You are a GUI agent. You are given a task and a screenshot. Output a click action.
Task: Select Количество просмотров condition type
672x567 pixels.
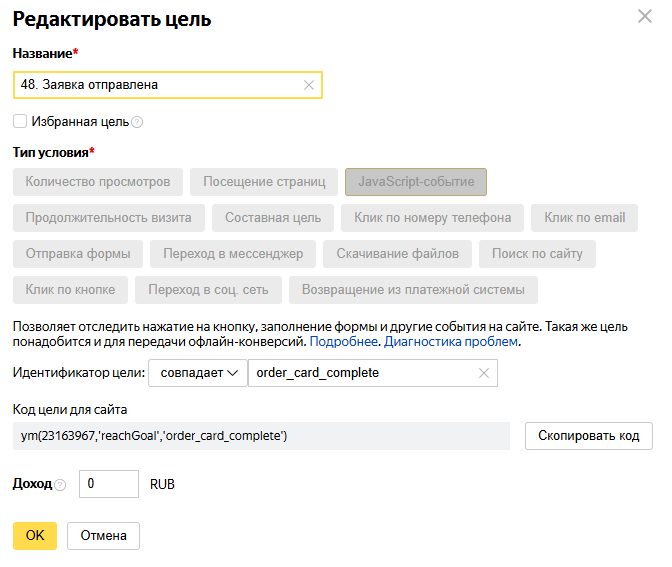point(98,182)
